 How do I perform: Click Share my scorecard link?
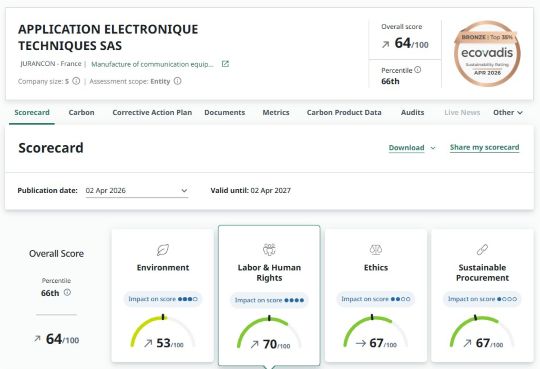point(484,147)
